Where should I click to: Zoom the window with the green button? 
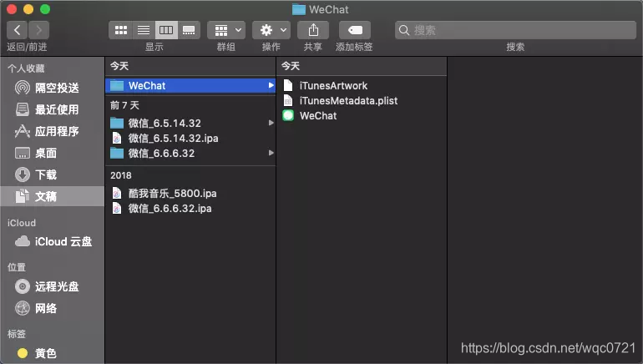tap(45, 9)
